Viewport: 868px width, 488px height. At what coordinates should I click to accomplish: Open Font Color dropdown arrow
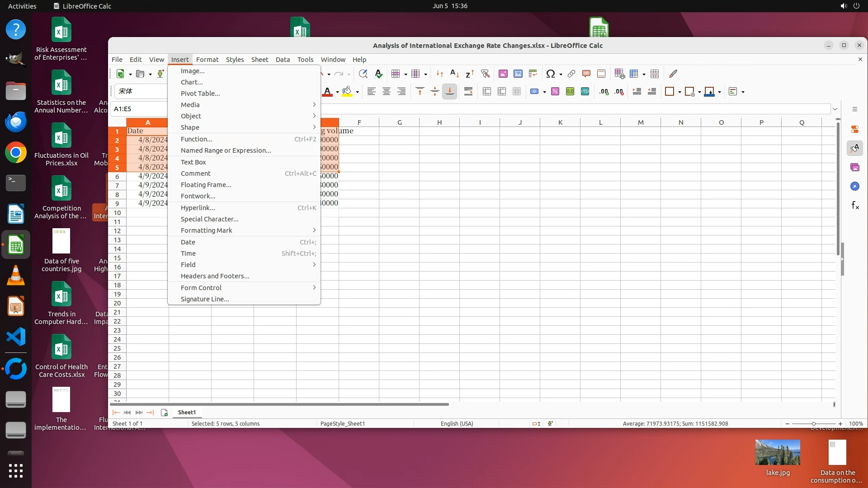[x=337, y=92]
